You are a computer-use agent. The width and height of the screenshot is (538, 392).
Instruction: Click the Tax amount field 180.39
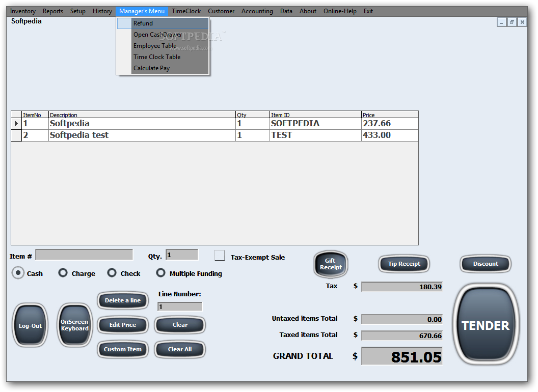click(x=402, y=287)
